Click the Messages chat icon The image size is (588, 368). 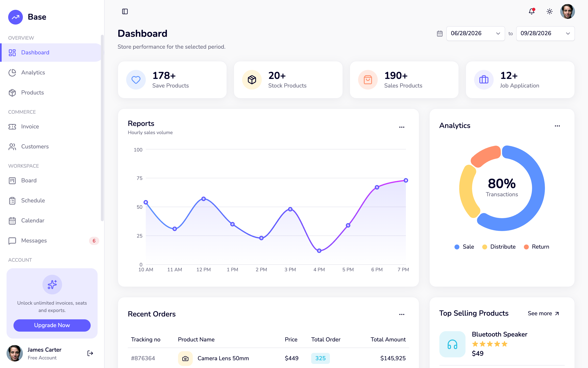click(x=12, y=241)
